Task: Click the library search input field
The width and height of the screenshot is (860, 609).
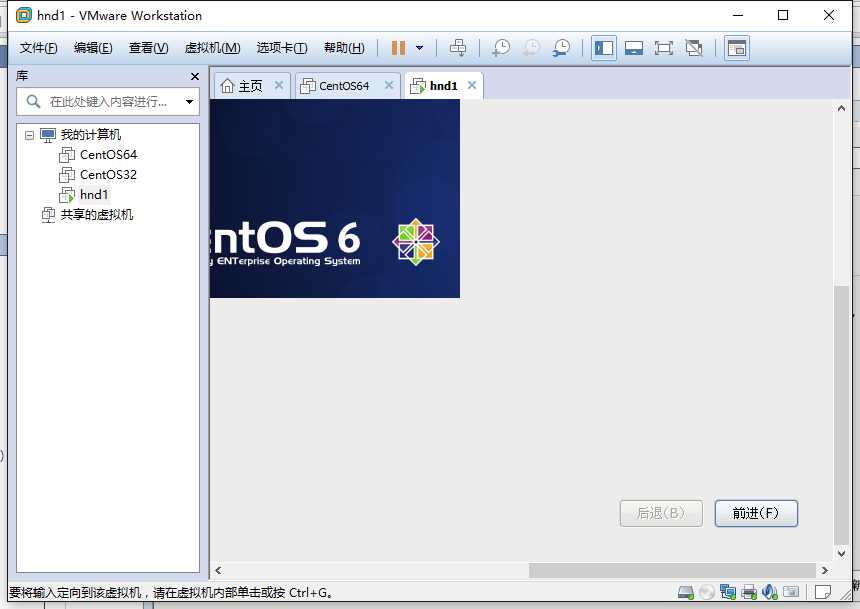Action: click(107, 102)
